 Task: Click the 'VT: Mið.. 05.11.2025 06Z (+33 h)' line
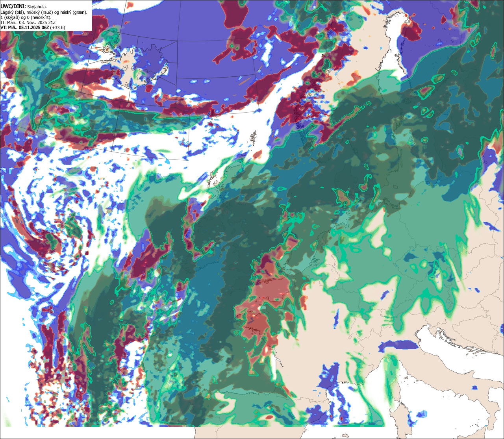coord(33,28)
